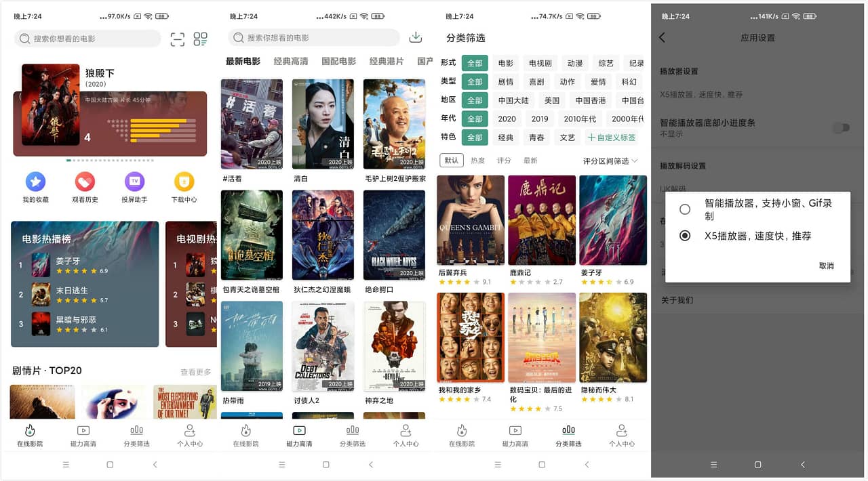Open 查看更多 for 剧情片 TOP20
868x481 pixels.
(196, 372)
